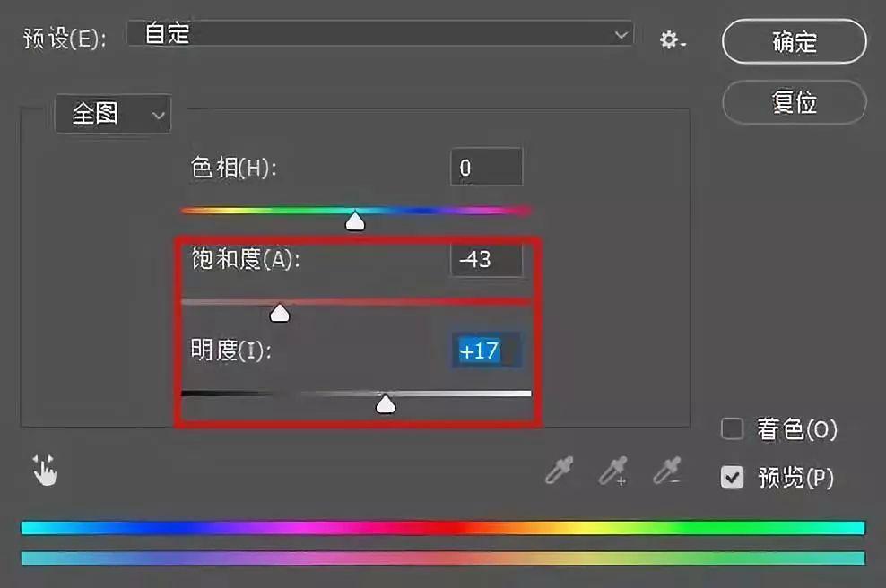Click the 色相(H): label
This screenshot has height=588, width=886.
click(233, 168)
